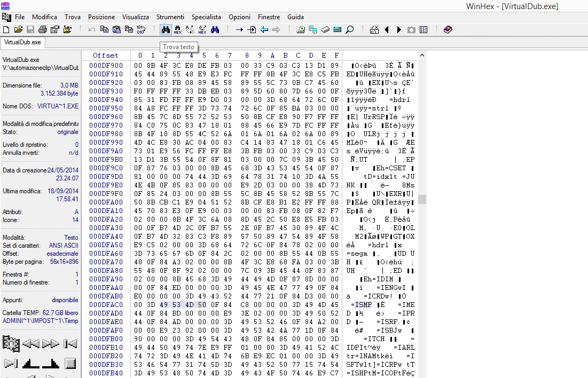Open the Finestre menu
This screenshot has width=588, height=378.
[x=269, y=17]
